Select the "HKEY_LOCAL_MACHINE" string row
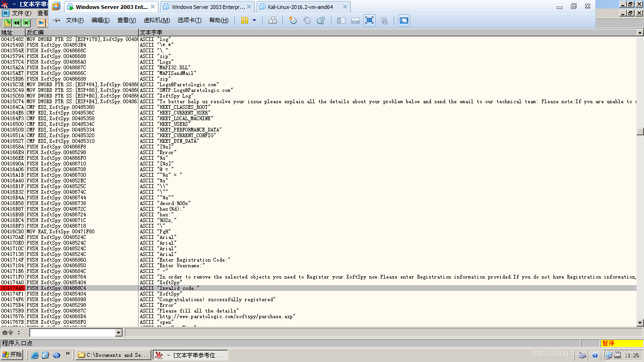 [318, 118]
